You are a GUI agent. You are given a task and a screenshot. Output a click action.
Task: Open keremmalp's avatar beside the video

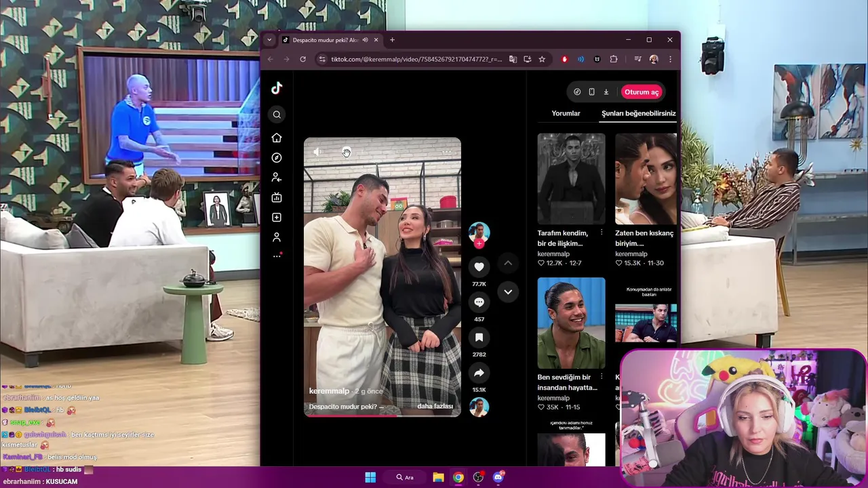pyautogui.click(x=479, y=230)
